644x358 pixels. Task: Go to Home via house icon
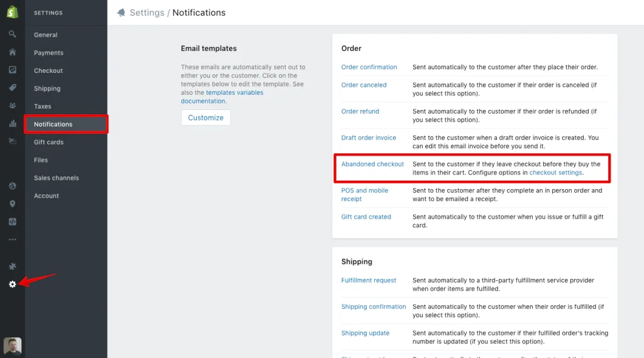pyautogui.click(x=13, y=52)
